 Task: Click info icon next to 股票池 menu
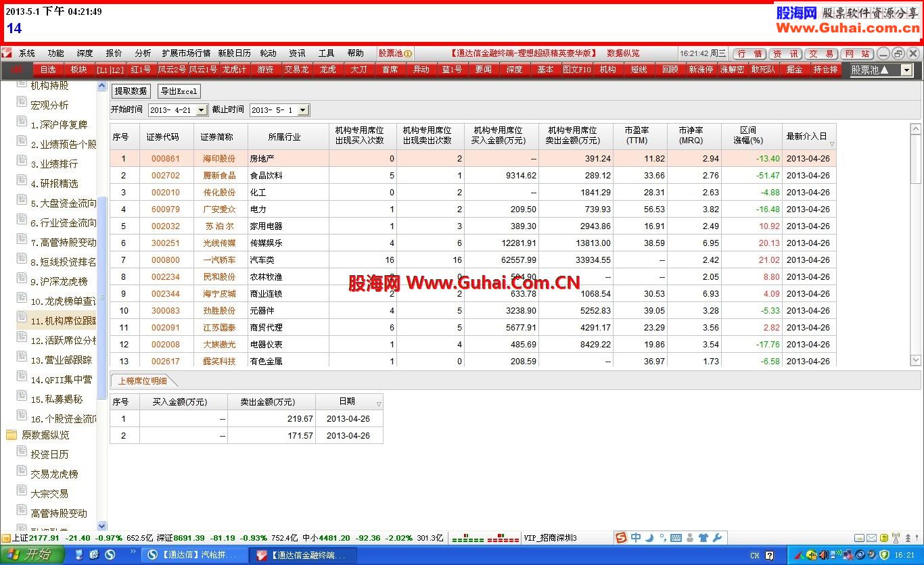pyautogui.click(x=408, y=53)
